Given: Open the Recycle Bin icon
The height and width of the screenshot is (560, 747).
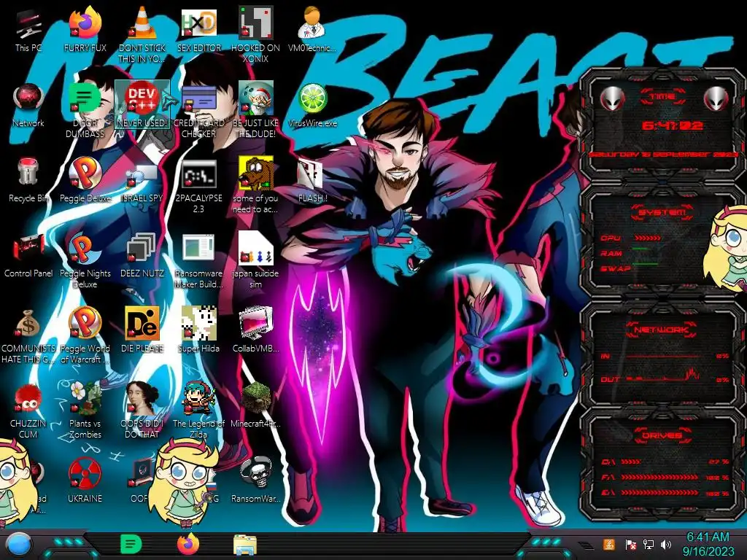Looking at the screenshot, I should [x=28, y=180].
